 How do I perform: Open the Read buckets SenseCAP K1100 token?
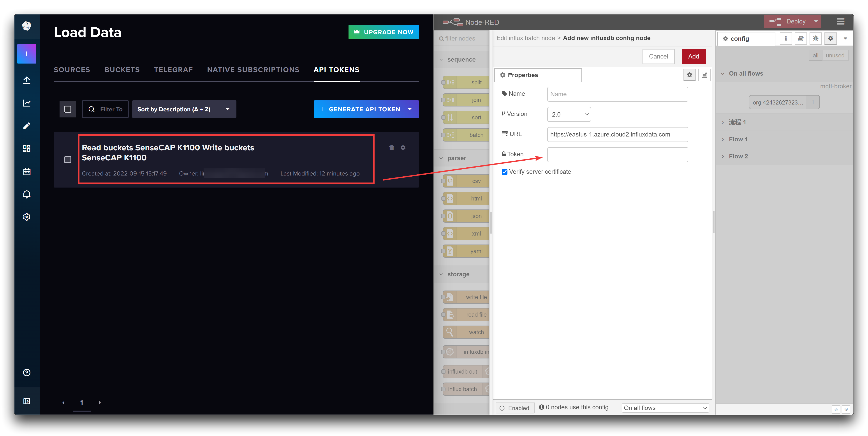(x=168, y=153)
